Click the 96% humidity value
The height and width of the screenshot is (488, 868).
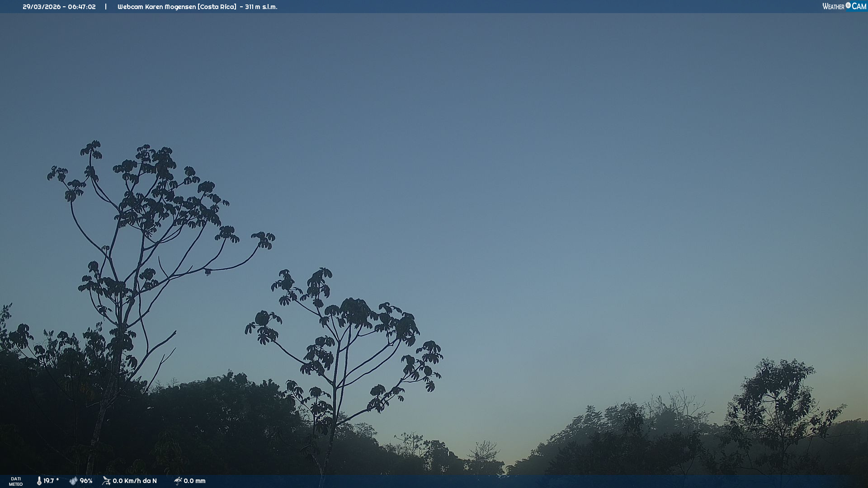coord(86,481)
